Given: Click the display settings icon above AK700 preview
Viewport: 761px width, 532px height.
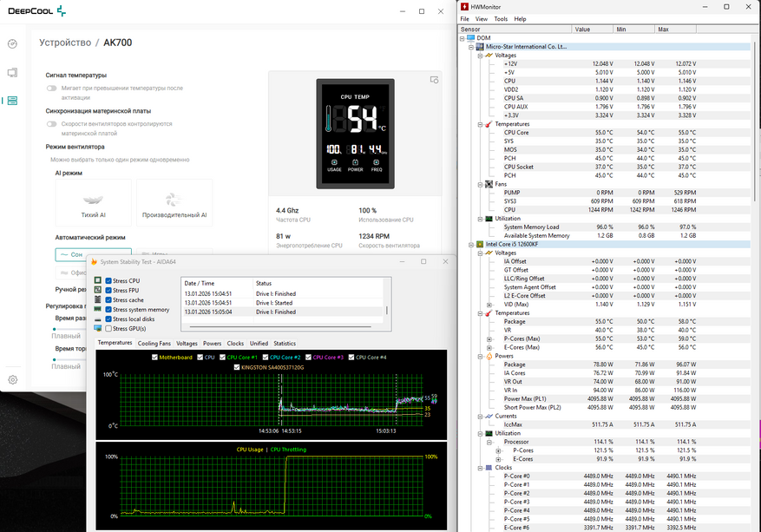Looking at the screenshot, I should [434, 80].
